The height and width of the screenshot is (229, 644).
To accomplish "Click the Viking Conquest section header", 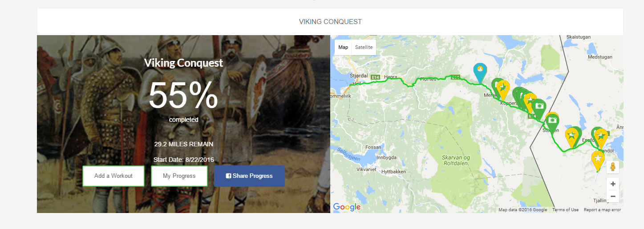I will [330, 21].
